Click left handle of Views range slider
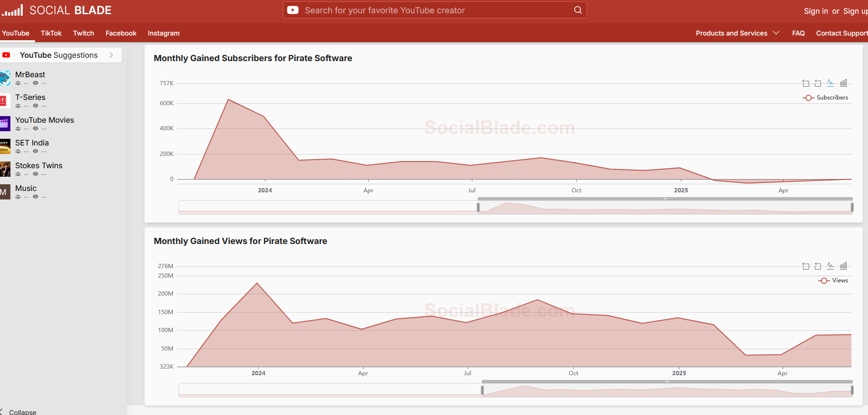 tap(482, 390)
